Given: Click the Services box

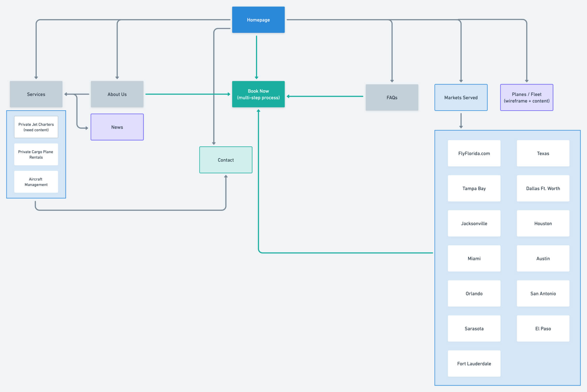Looking at the screenshot, I should coord(36,94).
